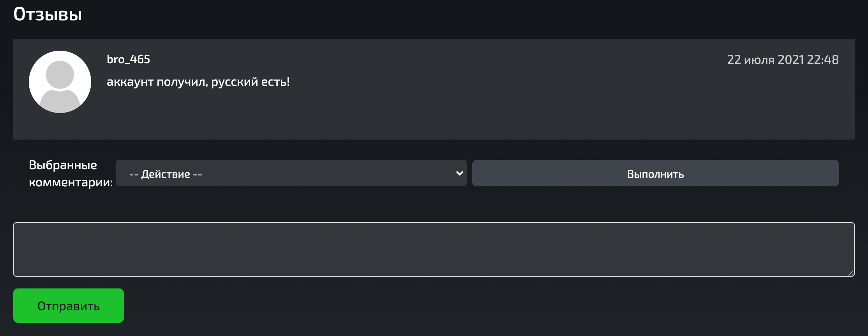Click the year "2021" in the review date

[791, 60]
